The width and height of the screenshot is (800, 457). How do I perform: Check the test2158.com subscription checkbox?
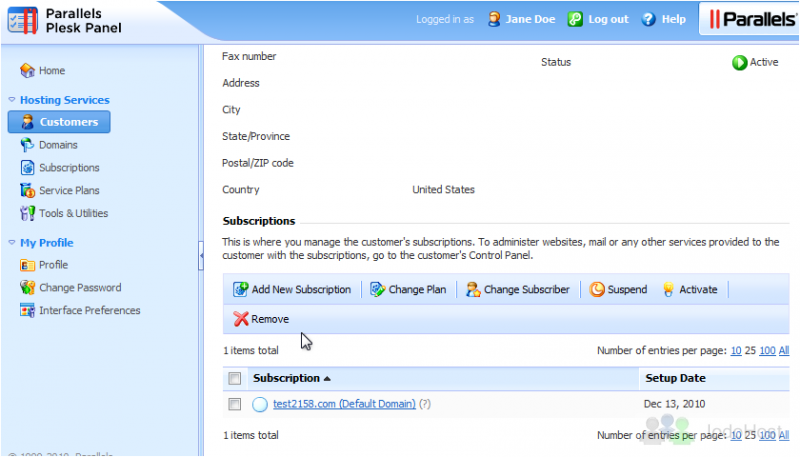235,404
